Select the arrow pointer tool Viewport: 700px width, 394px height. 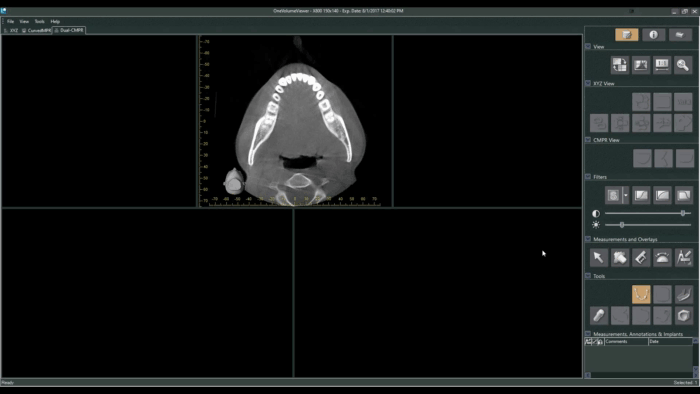(x=599, y=257)
